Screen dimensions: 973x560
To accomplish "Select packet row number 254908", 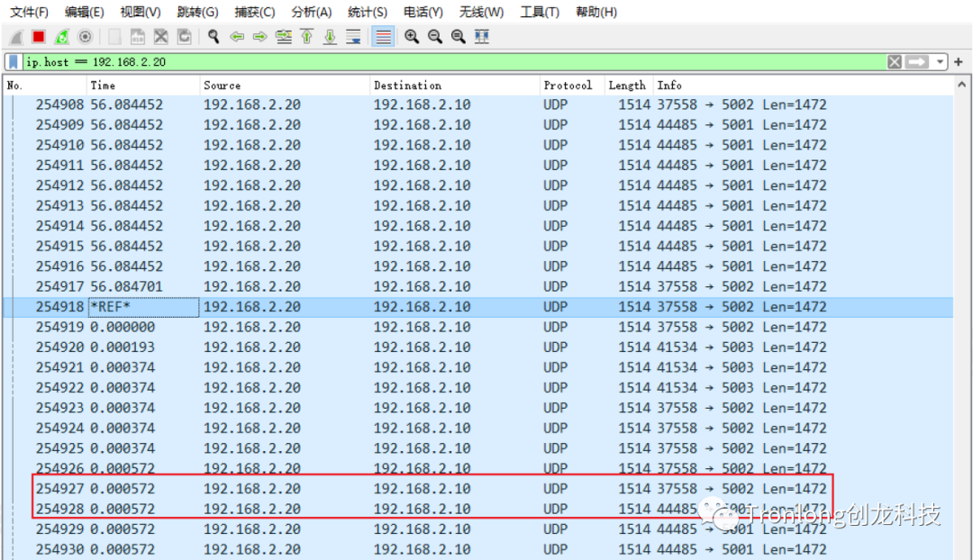I will [x=478, y=104].
